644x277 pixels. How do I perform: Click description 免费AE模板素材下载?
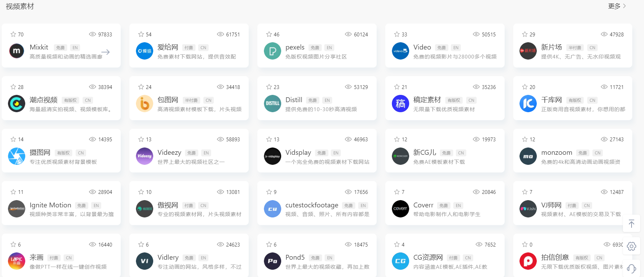439,162
